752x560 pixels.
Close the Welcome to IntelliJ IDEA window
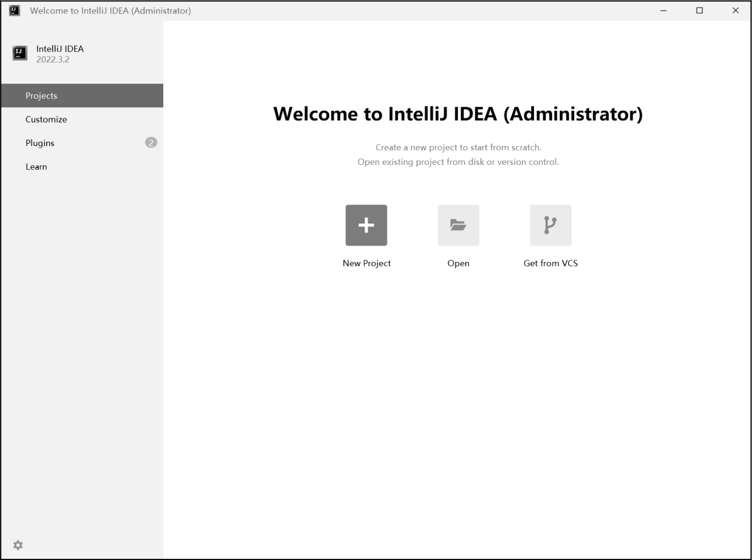pyautogui.click(x=735, y=11)
